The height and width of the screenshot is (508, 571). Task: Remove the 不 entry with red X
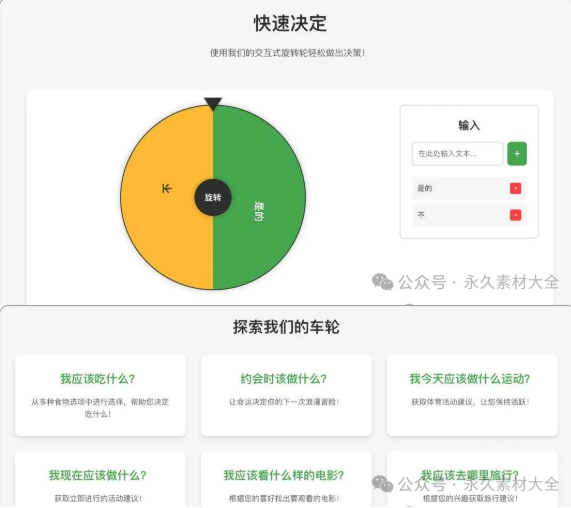[515, 215]
